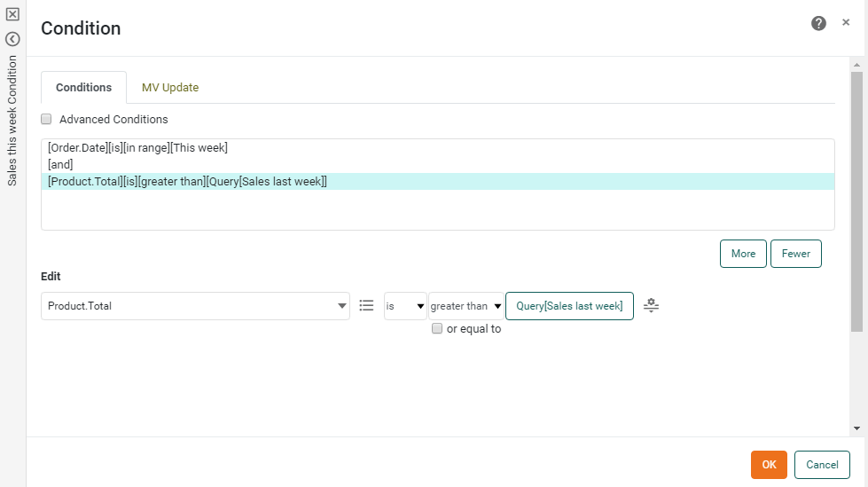Toggle the 'or equal to' checkbox
Viewport: 868px width, 487px height.
(x=437, y=328)
